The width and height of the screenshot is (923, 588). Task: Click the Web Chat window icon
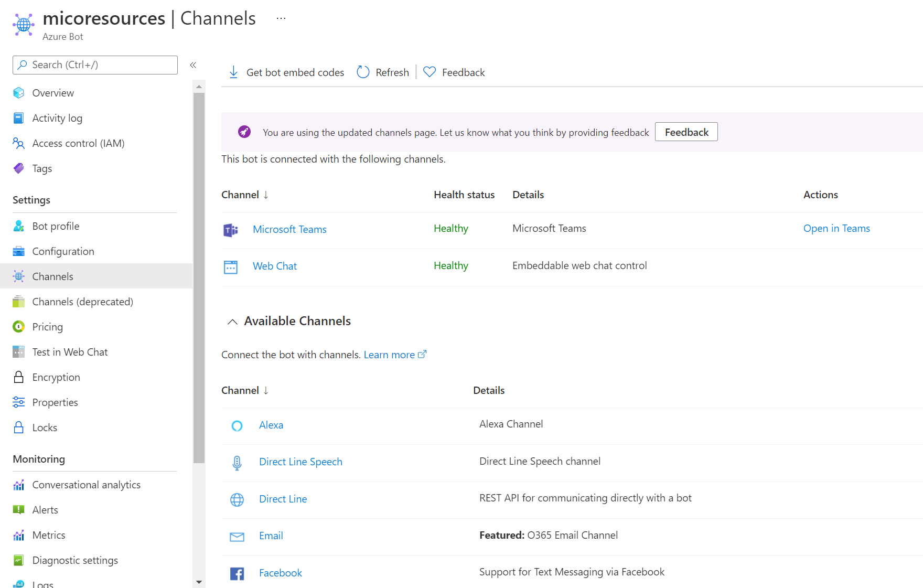point(231,267)
